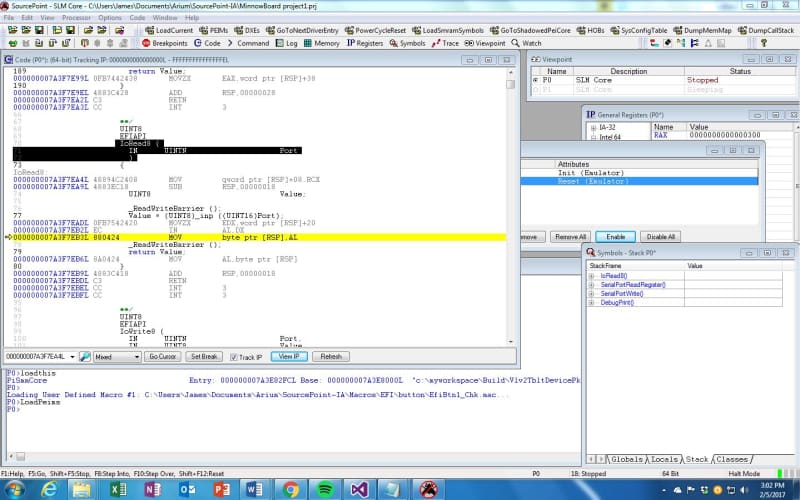Open Spotify from the taskbar
Viewport: 800px width, 500px height.
(325, 490)
